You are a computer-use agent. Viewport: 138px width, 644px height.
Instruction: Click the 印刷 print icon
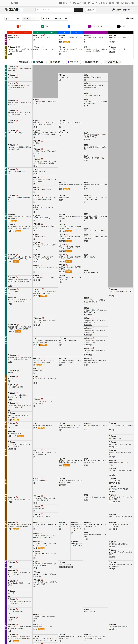[127, 19]
